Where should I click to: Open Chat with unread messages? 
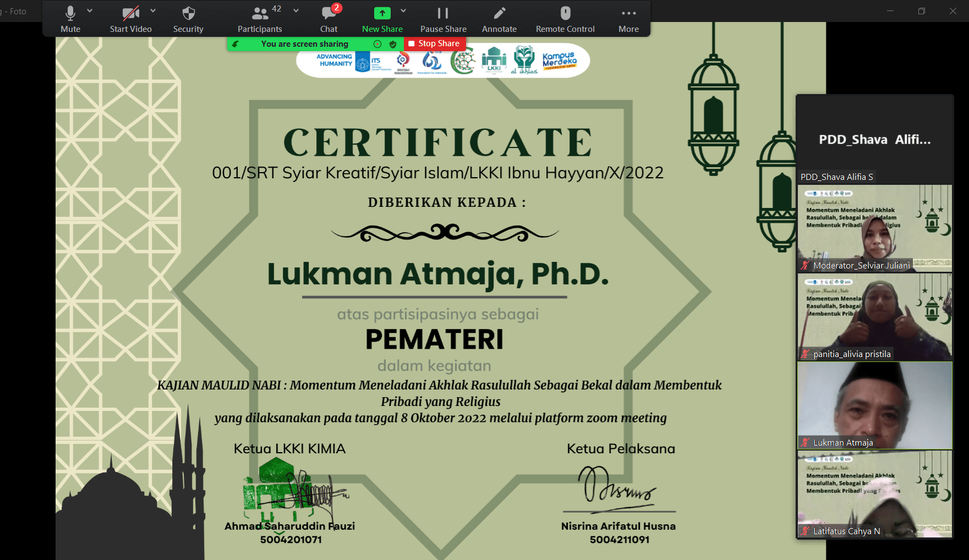[x=329, y=19]
